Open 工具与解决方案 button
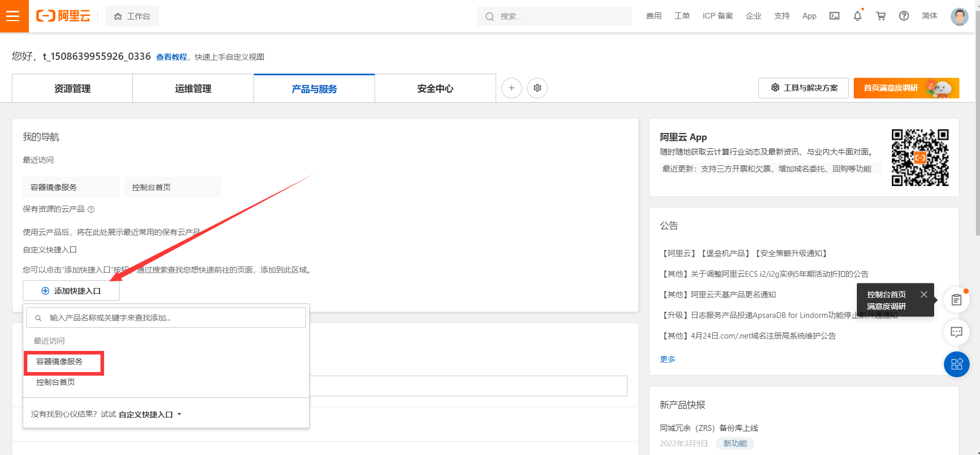980x455 pixels. [803, 88]
